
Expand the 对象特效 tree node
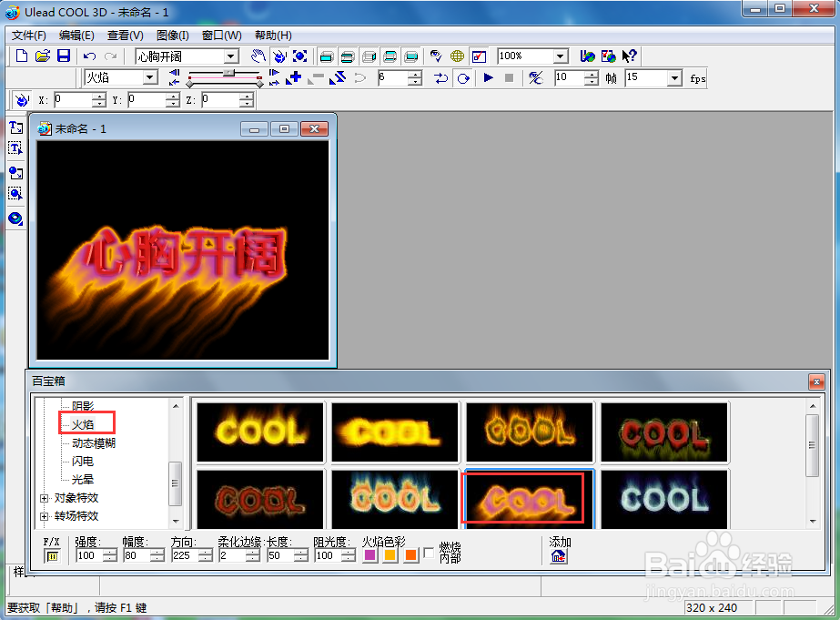click(44, 498)
